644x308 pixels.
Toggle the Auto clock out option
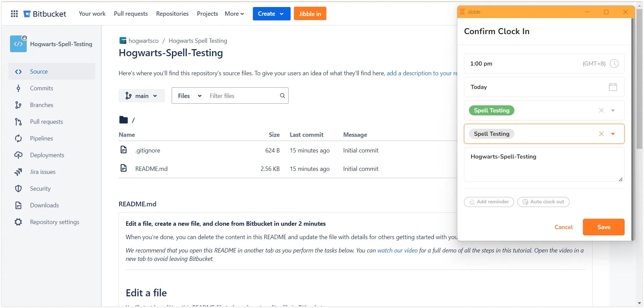(x=543, y=202)
